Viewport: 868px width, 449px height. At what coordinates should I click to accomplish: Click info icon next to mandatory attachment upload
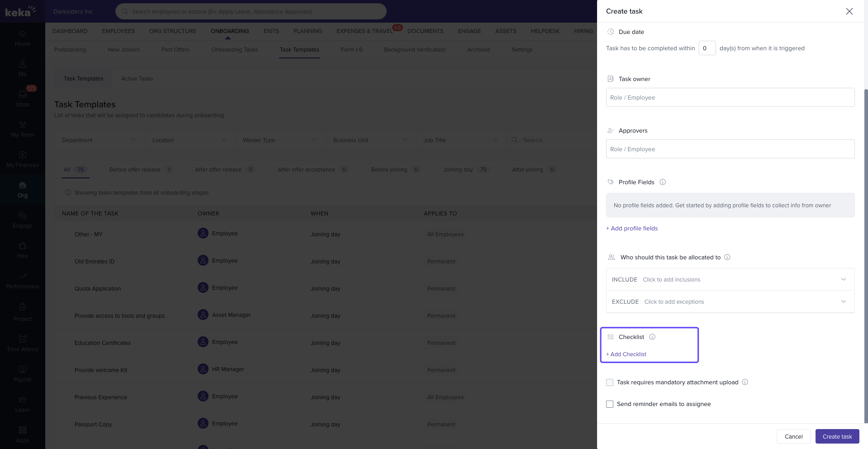pyautogui.click(x=745, y=382)
